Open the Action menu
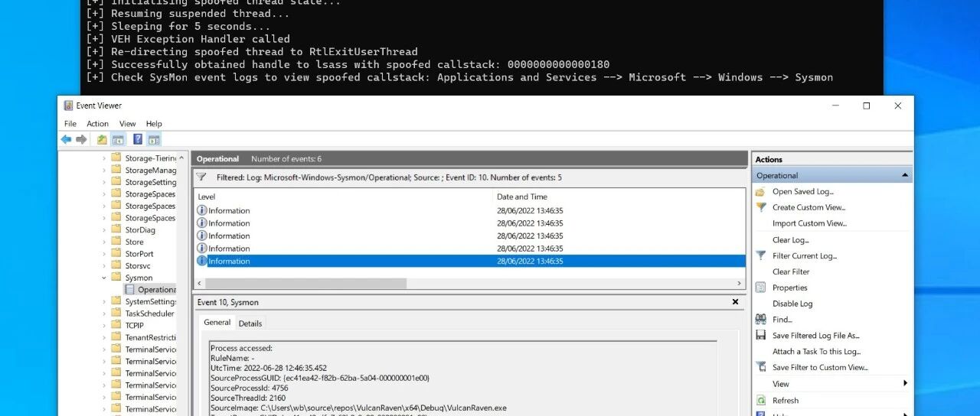The image size is (980, 416). click(97, 123)
